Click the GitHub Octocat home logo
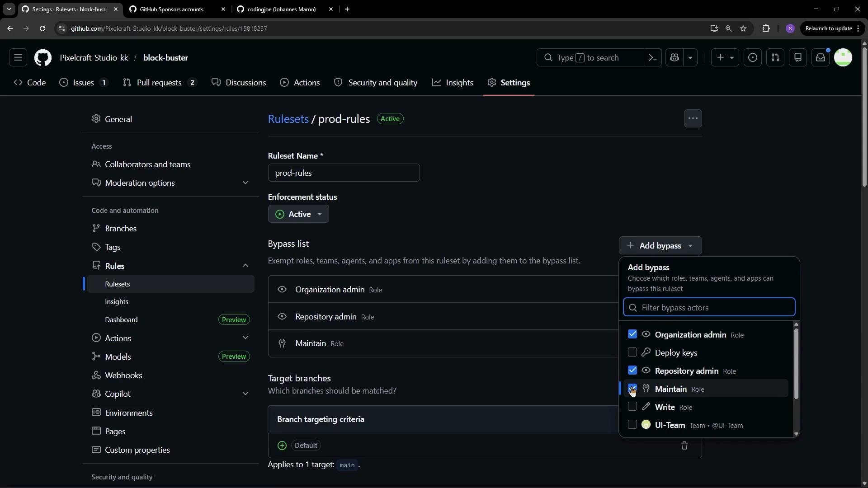The height and width of the screenshot is (488, 868). [43, 58]
